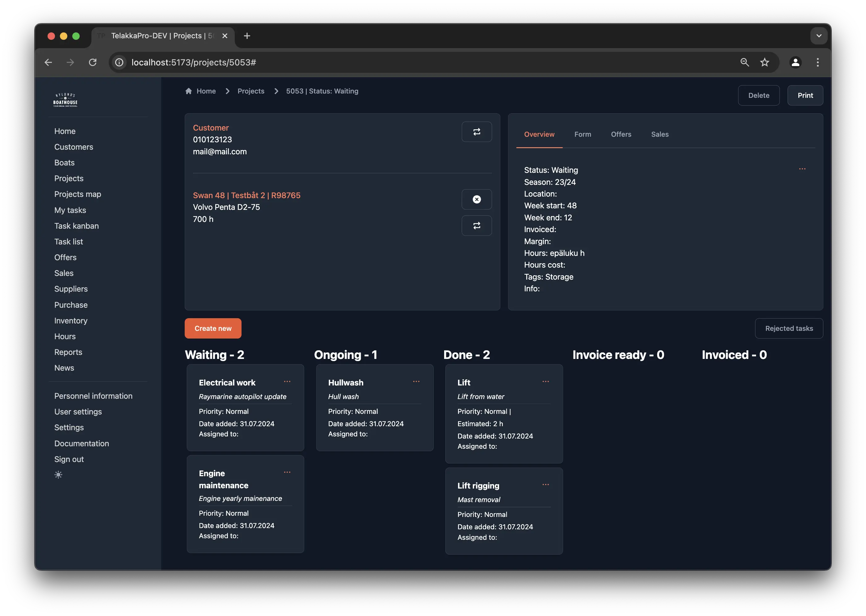Open News in the sidebar
Screen dimensions: 866x616
point(64,368)
